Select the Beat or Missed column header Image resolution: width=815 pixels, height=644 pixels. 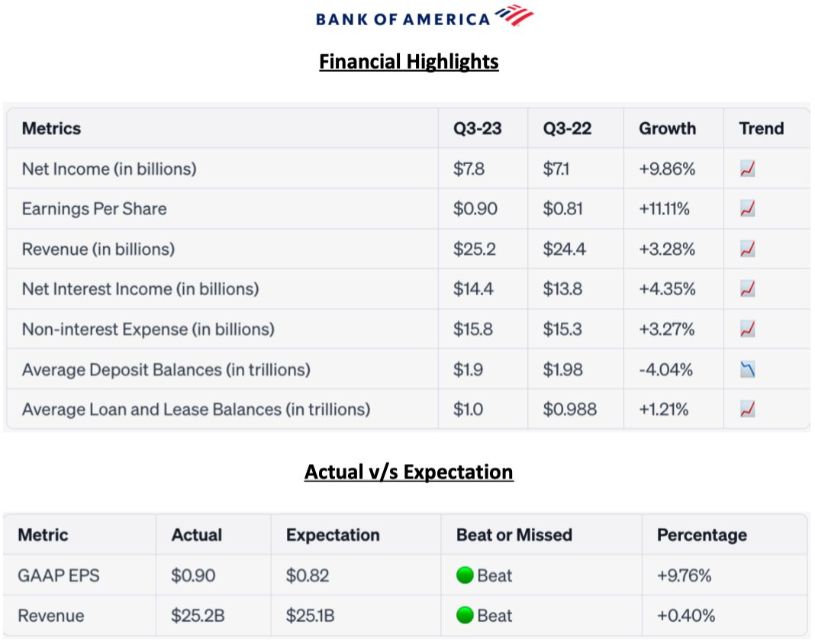click(x=514, y=535)
